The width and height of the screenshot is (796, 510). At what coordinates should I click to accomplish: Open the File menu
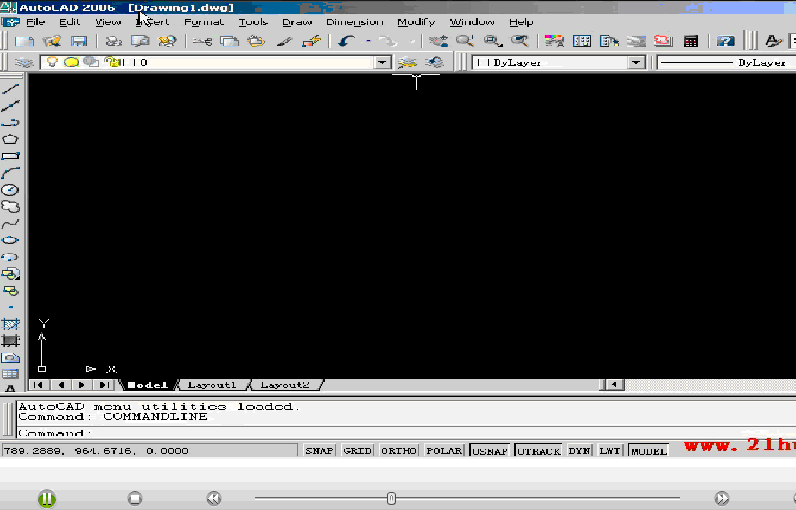tap(36, 22)
